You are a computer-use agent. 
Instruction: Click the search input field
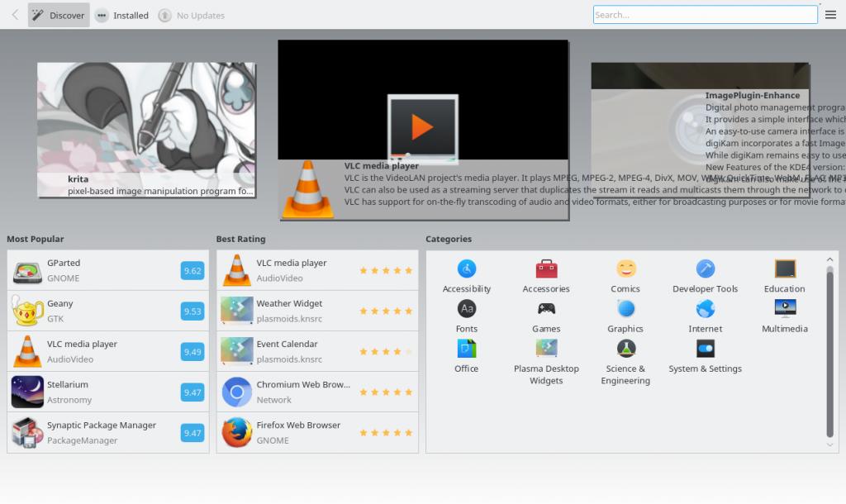pos(705,15)
